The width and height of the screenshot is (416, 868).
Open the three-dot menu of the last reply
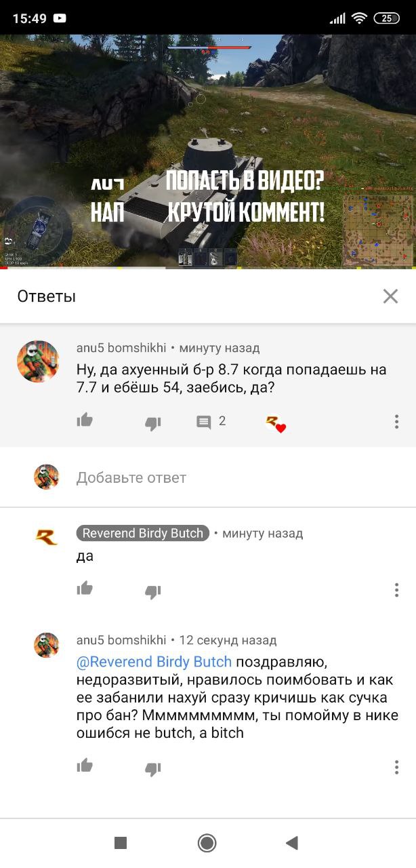tap(396, 767)
